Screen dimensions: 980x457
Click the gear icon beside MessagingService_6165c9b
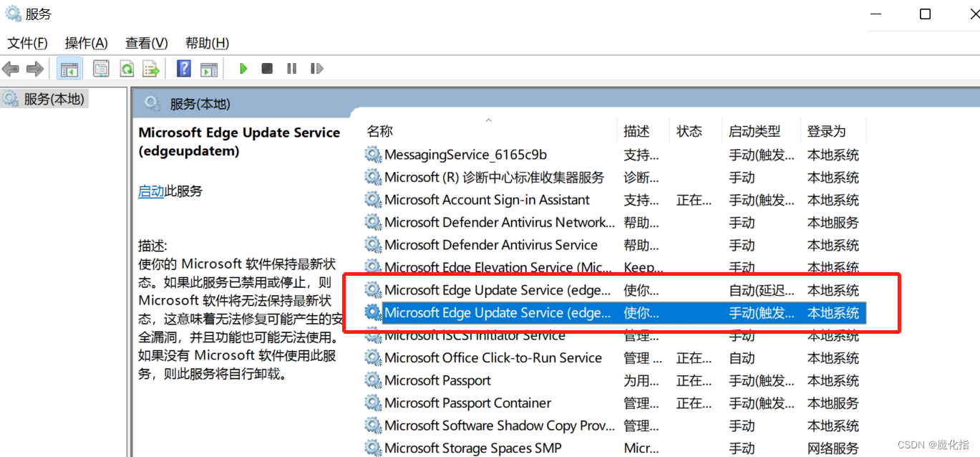pyautogui.click(x=373, y=155)
